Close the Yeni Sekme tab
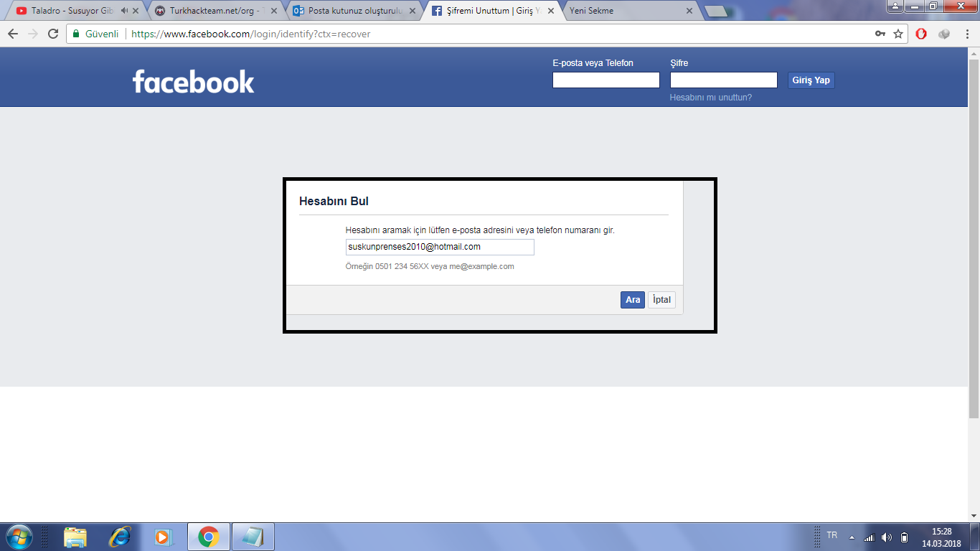 coord(689,11)
